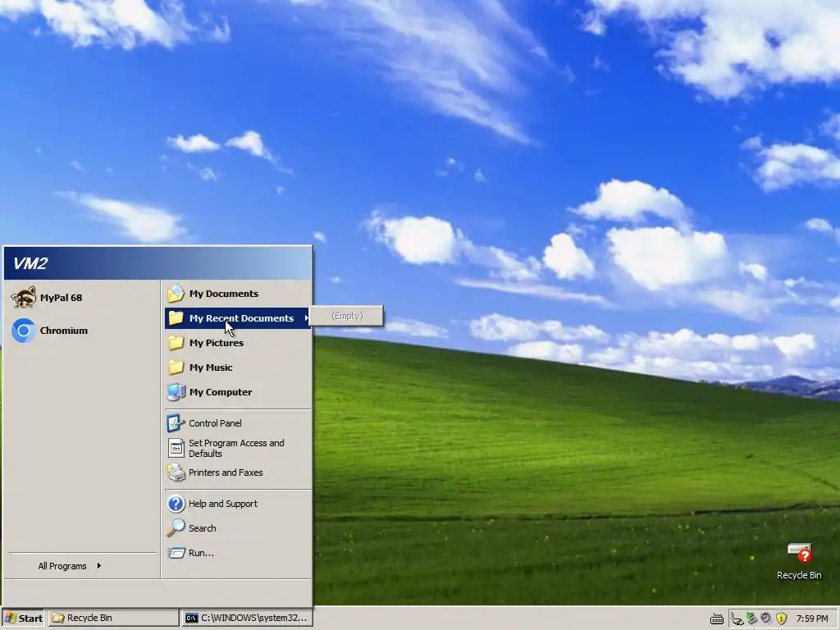
Task: Open Help and Support
Action: (x=237, y=504)
